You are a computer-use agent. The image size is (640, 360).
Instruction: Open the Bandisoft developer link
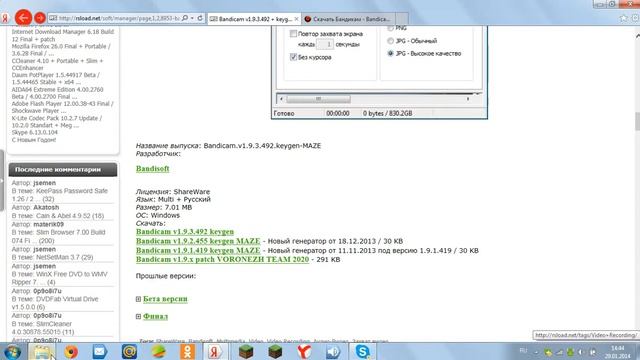[x=152, y=169]
